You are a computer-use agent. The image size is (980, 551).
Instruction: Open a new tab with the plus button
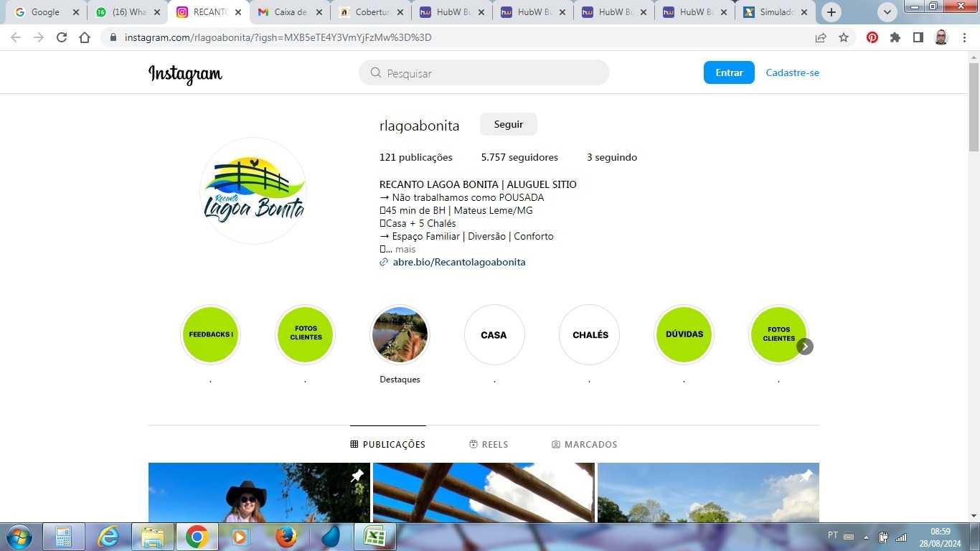click(x=831, y=12)
